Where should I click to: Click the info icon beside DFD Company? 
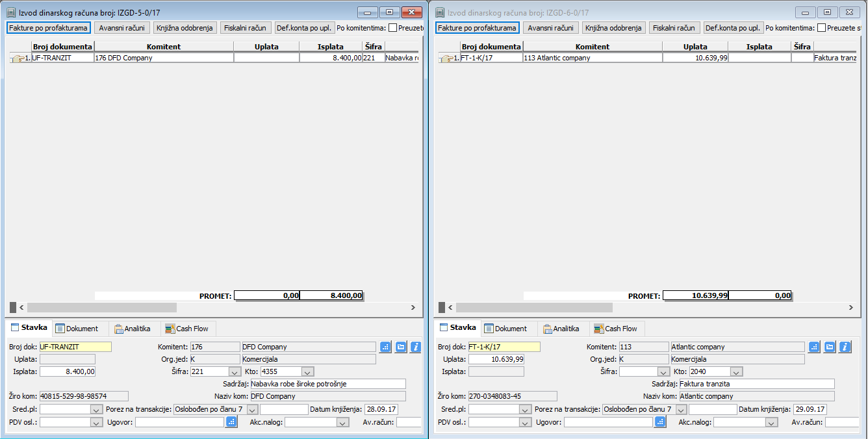[x=416, y=347]
